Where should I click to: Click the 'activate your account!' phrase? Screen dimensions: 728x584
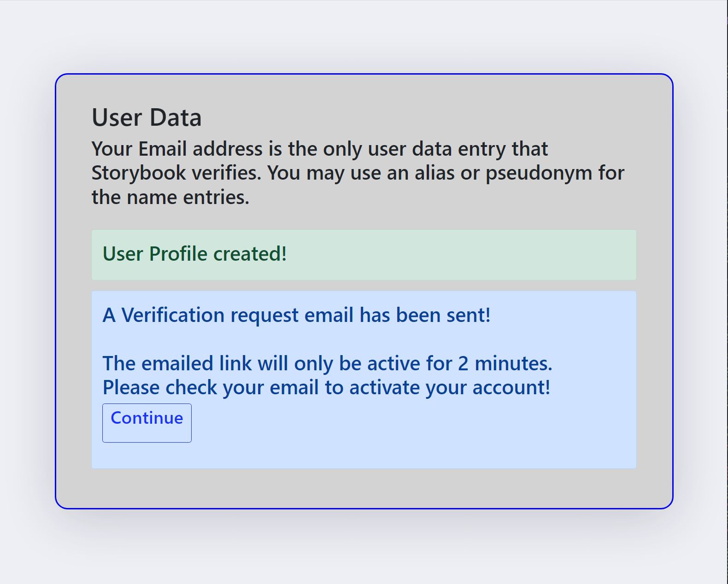[449, 387]
